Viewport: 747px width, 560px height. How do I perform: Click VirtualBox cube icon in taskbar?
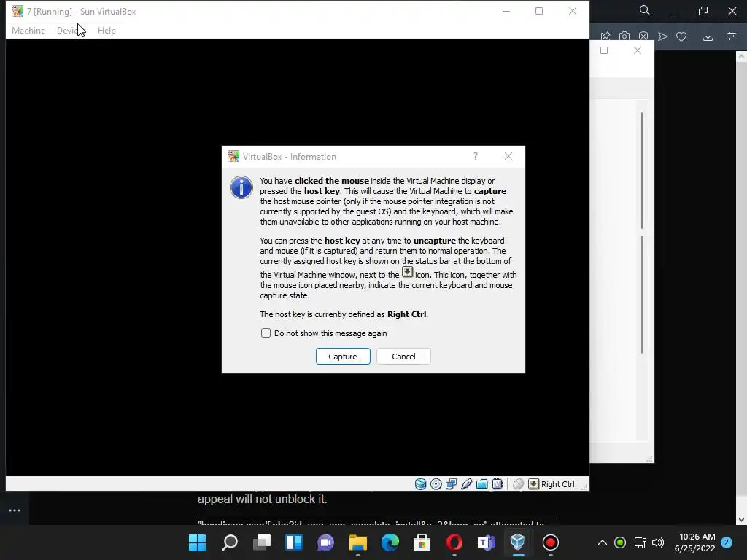[x=519, y=542]
